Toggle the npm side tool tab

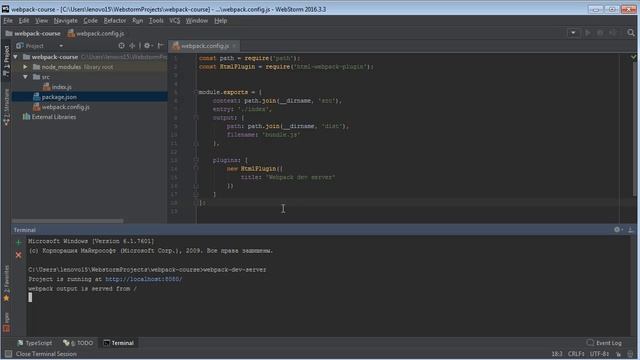pyautogui.click(x=6, y=322)
